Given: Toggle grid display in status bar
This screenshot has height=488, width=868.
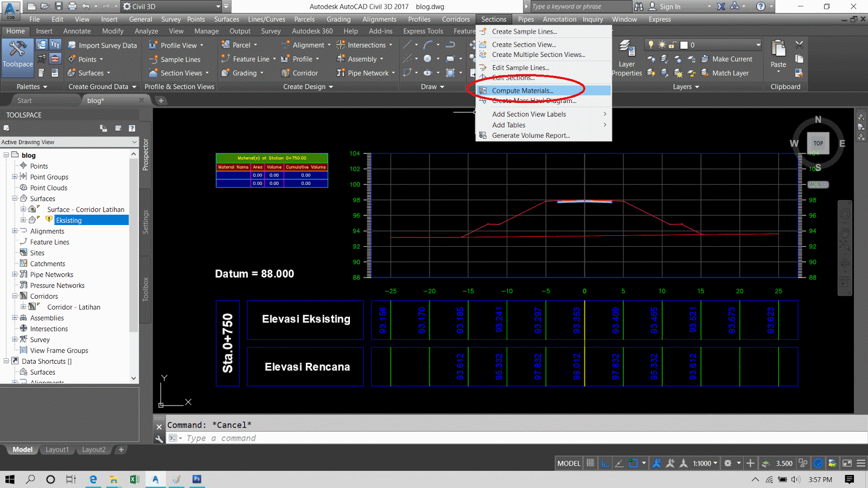Looking at the screenshot, I should pos(589,463).
